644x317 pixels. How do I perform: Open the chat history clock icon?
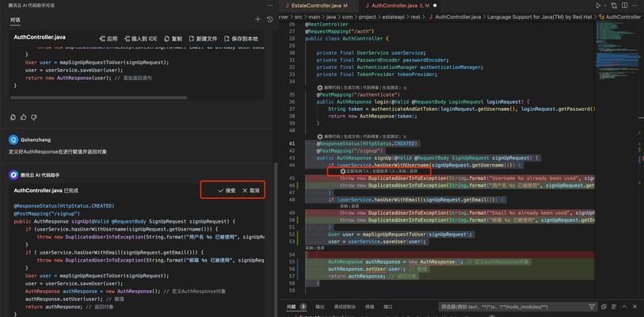[269, 19]
